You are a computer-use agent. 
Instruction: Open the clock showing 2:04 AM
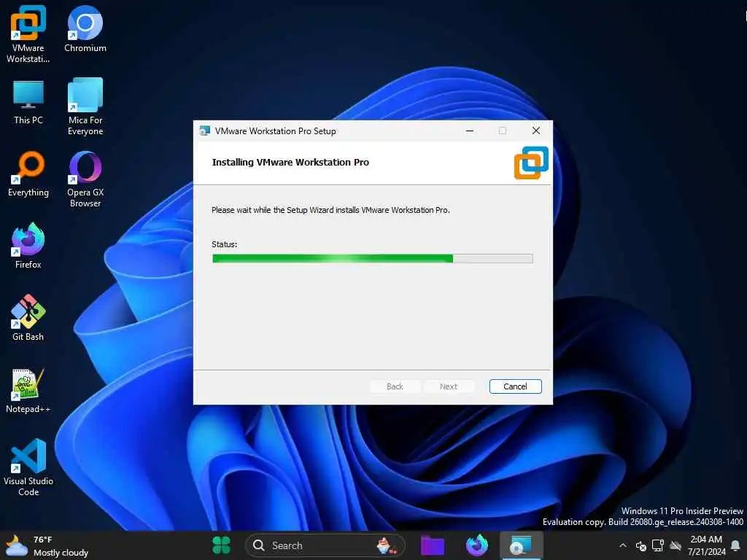[706, 545]
